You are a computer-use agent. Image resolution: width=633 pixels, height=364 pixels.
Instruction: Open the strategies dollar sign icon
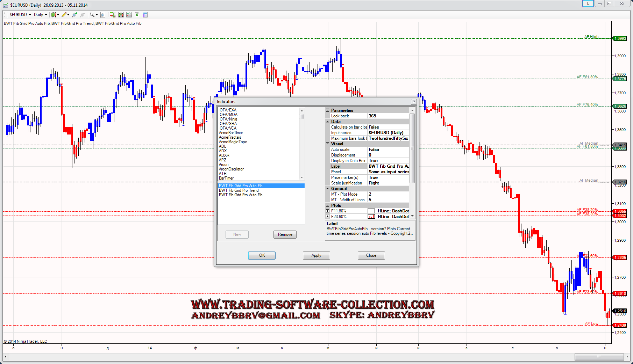(x=137, y=15)
